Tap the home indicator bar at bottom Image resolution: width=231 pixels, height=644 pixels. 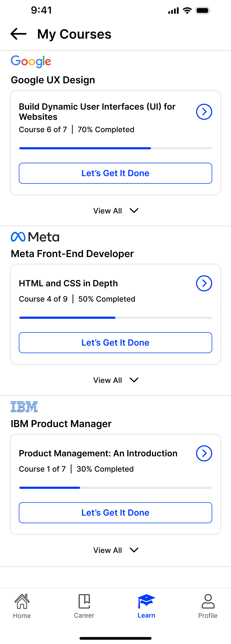115,638
